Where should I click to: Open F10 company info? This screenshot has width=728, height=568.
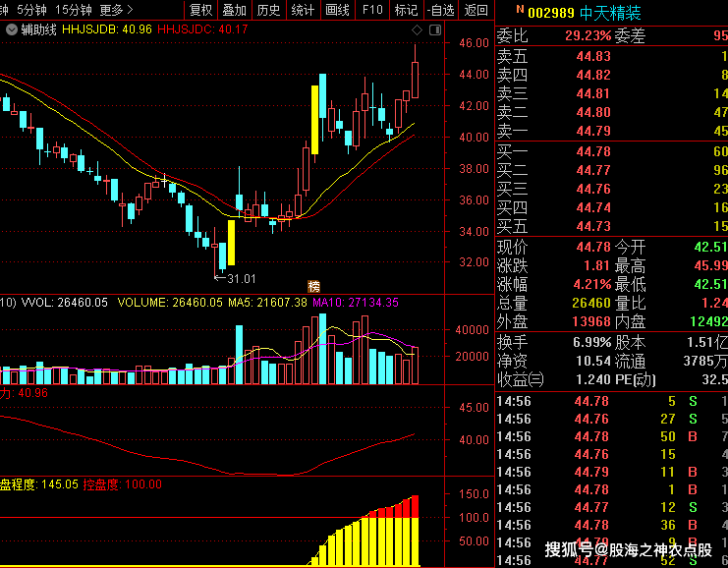point(372,10)
